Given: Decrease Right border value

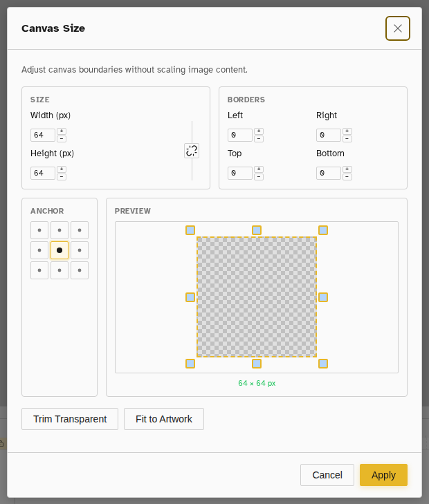Looking at the screenshot, I should (x=347, y=139).
